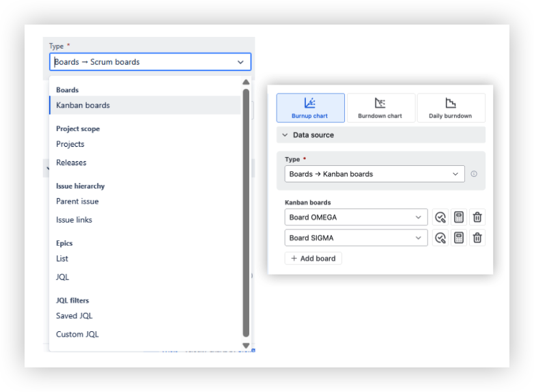Screen dimensions: 534x392
Task: Click calculator icon for Board OMEGA
Action: point(459,217)
